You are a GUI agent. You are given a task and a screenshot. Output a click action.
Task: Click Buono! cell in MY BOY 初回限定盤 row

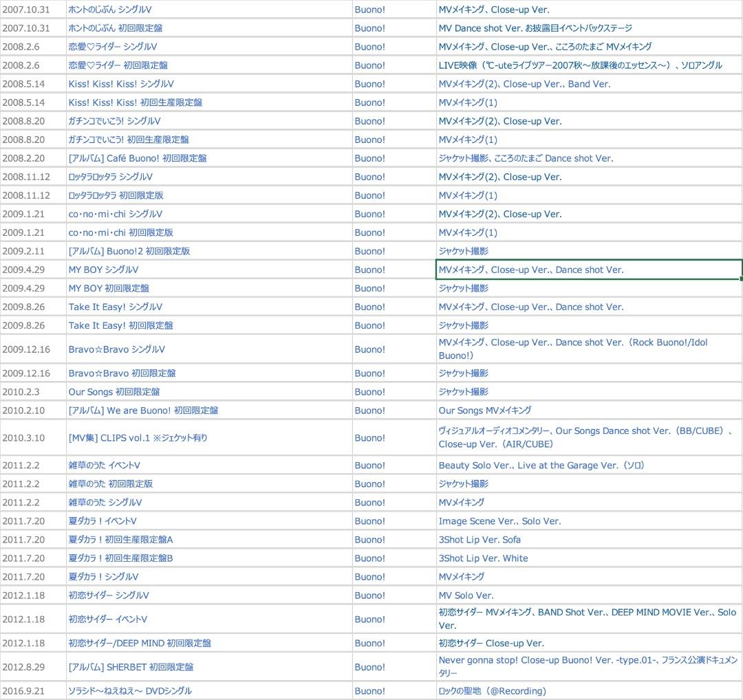394,288
